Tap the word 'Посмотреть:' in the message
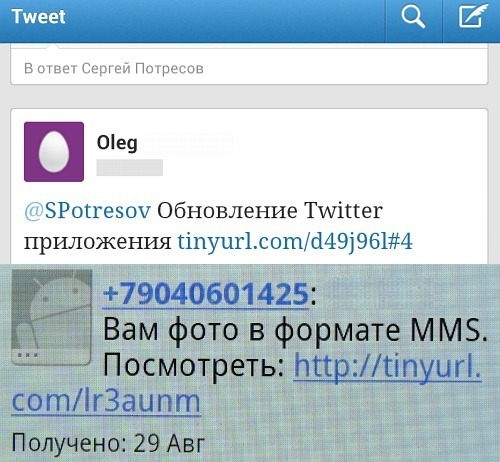Viewport: 500px width, 462px height. click(194, 365)
